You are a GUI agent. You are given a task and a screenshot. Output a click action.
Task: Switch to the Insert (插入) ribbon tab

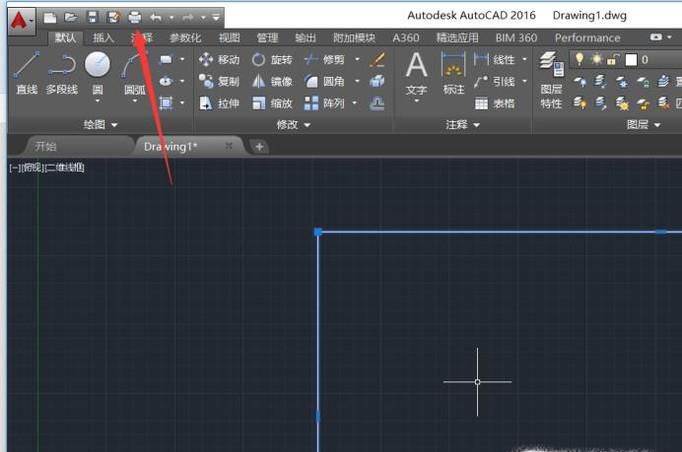coord(104,38)
